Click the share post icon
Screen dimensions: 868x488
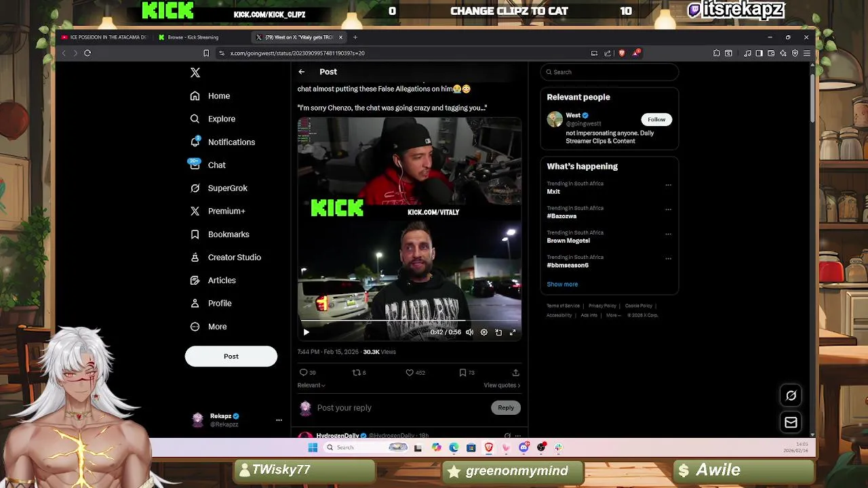coord(515,372)
